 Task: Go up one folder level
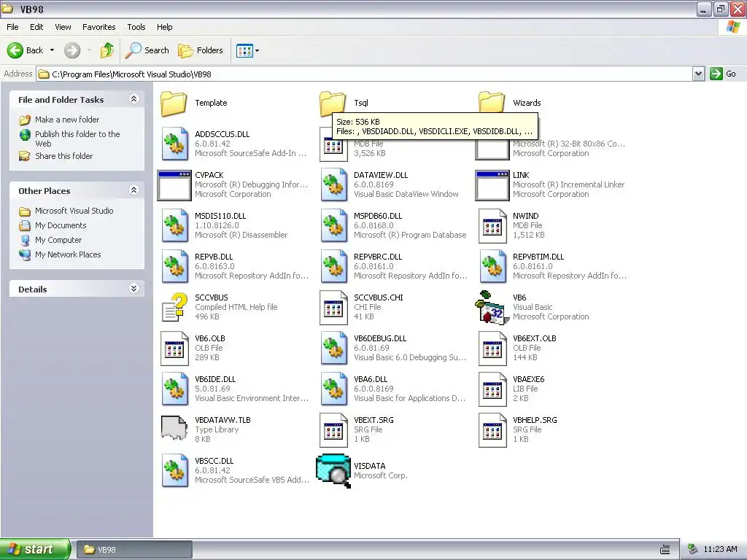(x=107, y=50)
